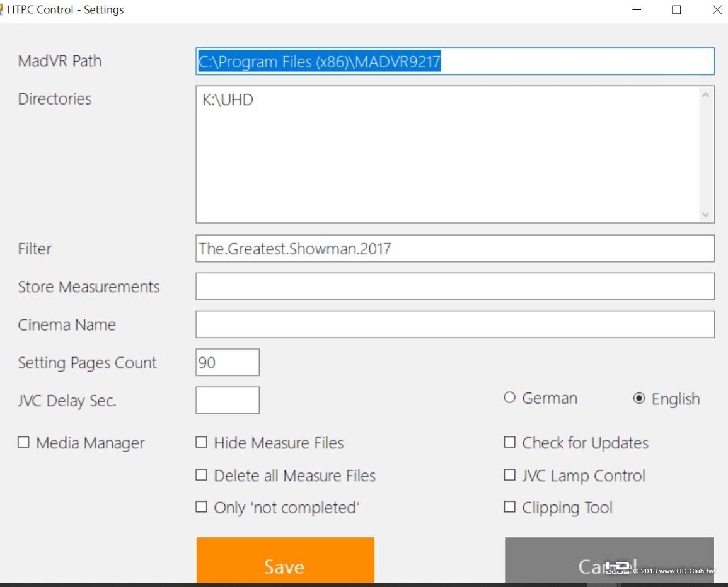Click the gray Cancel button
The height and width of the screenshot is (587, 728).
(609, 560)
